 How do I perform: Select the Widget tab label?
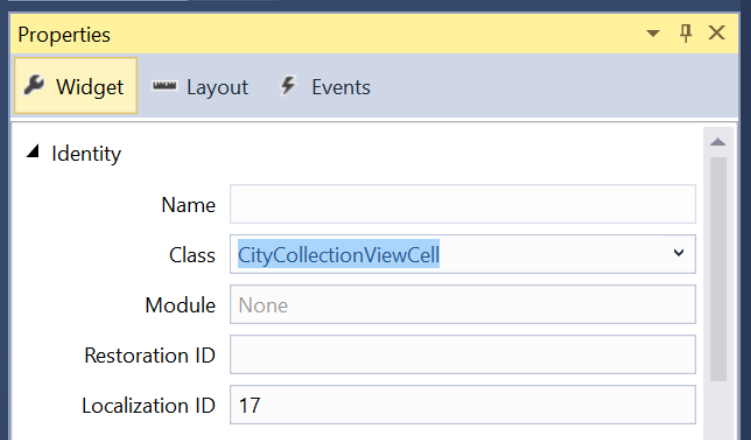[x=90, y=87]
